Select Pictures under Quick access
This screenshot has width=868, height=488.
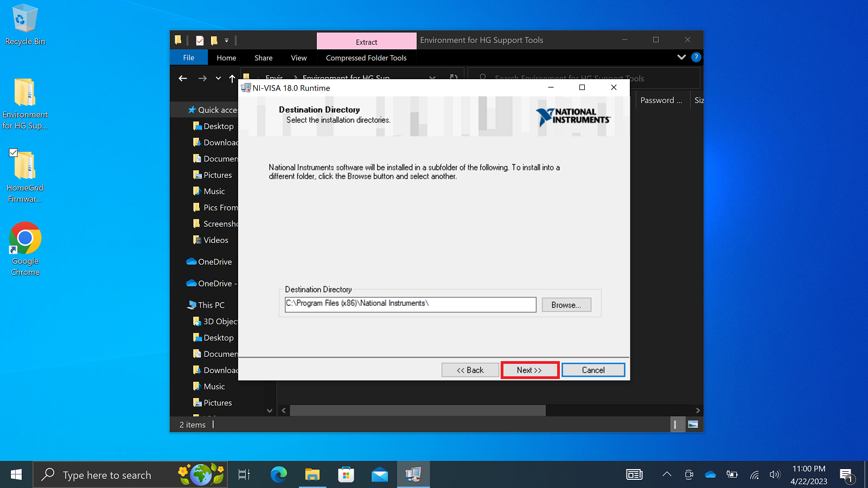(212, 175)
